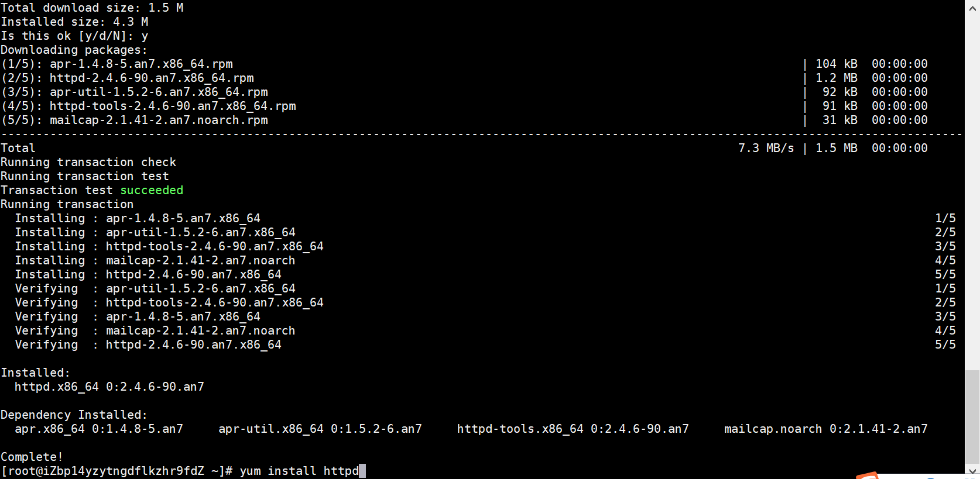Click the scrollbar down arrow
Viewport: 980px width, 479px height.
(x=972, y=470)
